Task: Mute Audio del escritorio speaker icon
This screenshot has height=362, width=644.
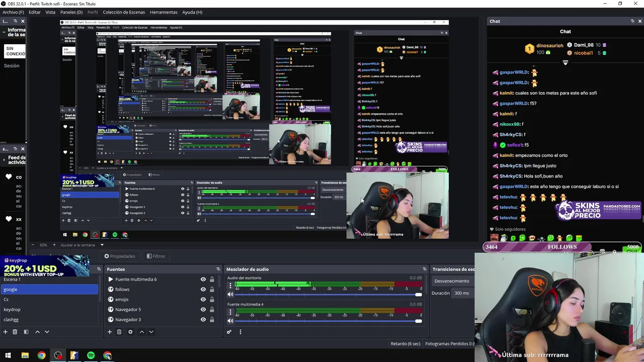Action: (230, 295)
